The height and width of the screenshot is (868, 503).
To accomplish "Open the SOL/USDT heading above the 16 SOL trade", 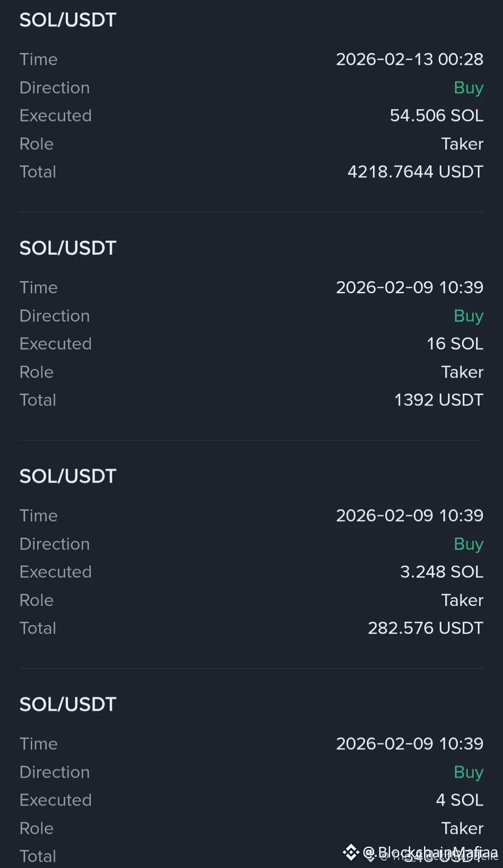I will coord(67,248).
